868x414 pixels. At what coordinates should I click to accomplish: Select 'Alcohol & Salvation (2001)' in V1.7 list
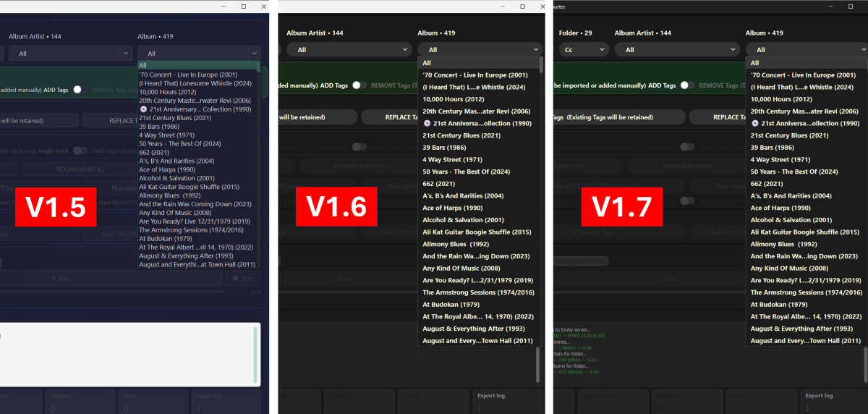pos(807,220)
